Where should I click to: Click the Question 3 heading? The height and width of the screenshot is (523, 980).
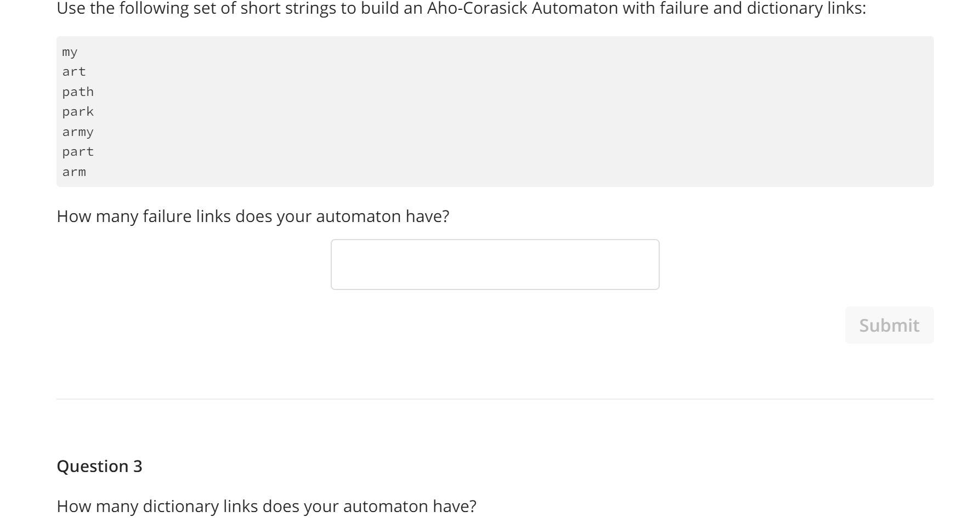point(100,466)
